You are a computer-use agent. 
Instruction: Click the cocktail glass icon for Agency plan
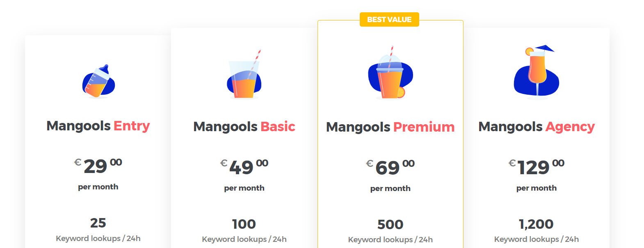coord(537,72)
